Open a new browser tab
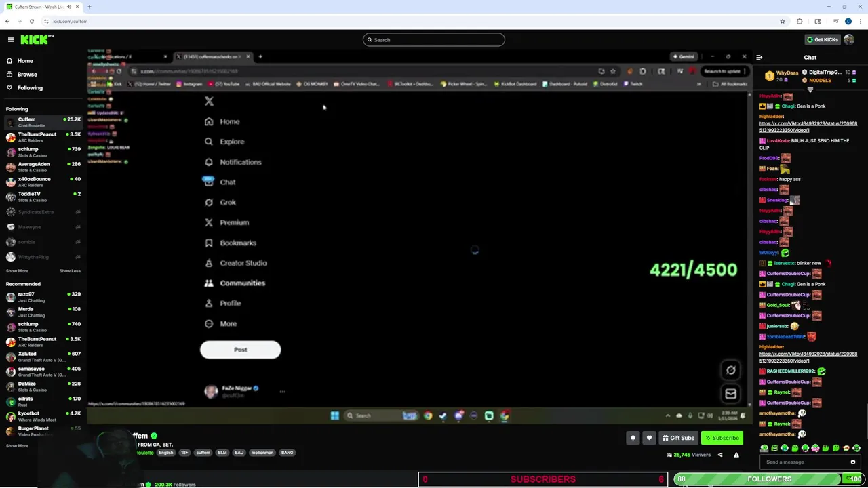This screenshot has width=868, height=488. click(90, 7)
